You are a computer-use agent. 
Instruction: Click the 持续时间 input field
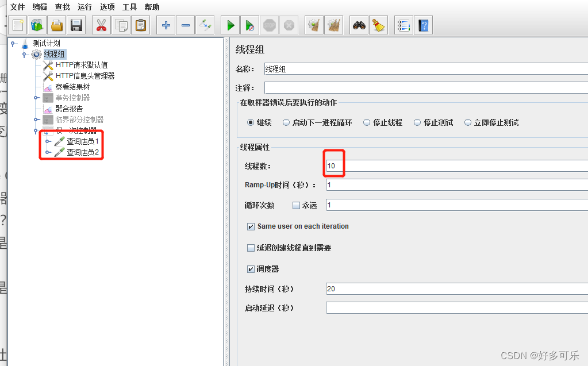pyautogui.click(x=457, y=289)
